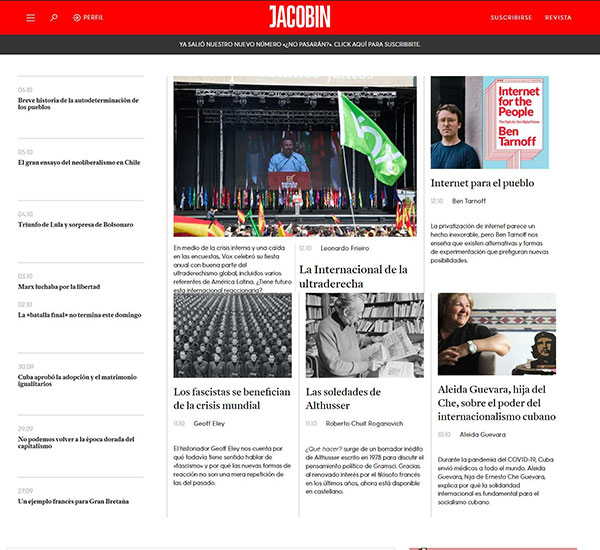The width and height of the screenshot is (600, 550).
Task: Click the Vox article summary paragraph
Action: point(232,269)
